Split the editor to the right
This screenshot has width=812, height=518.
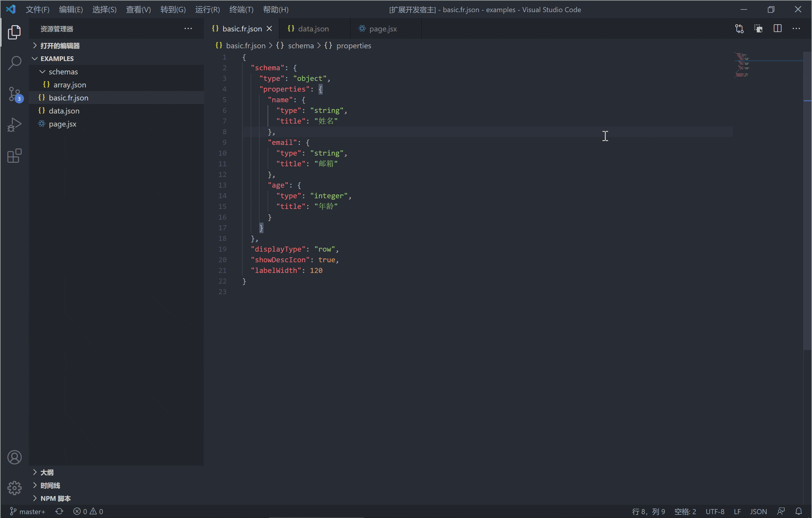pyautogui.click(x=778, y=29)
